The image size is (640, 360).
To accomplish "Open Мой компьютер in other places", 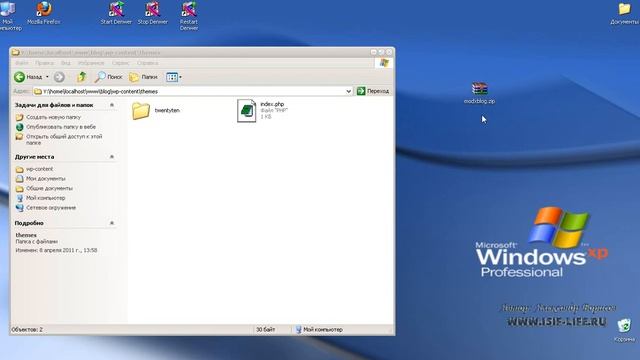I will coord(46,198).
